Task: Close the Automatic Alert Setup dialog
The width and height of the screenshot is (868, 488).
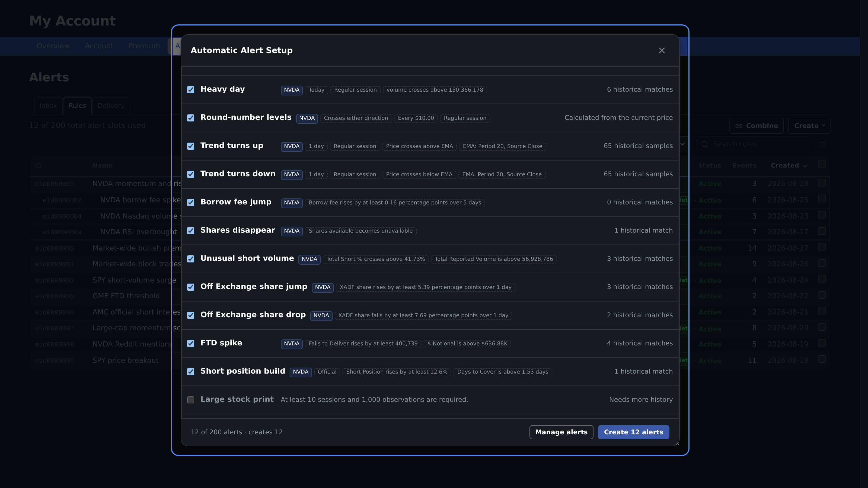Action: tap(662, 50)
